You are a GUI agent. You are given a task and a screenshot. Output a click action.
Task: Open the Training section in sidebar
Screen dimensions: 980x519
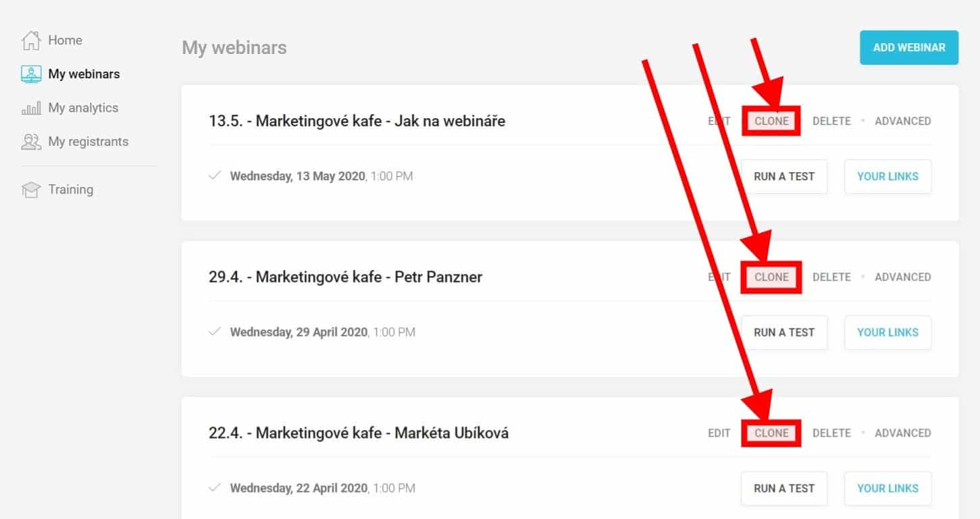(x=70, y=190)
